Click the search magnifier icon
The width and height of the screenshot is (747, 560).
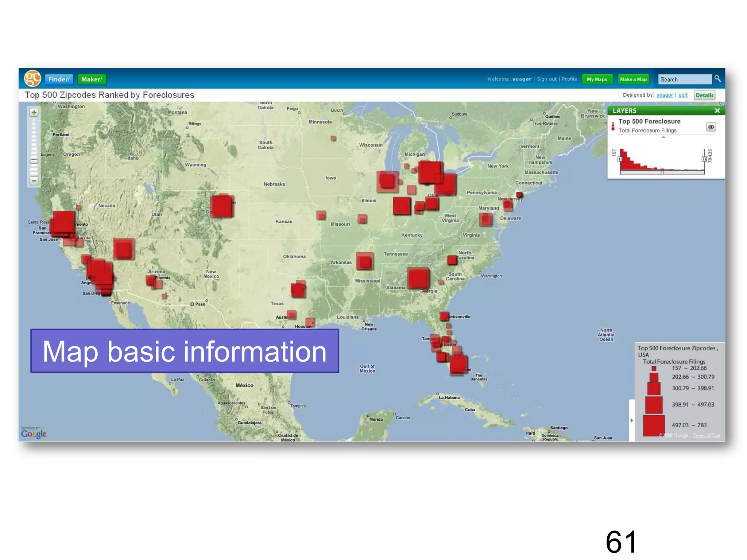coord(717,78)
